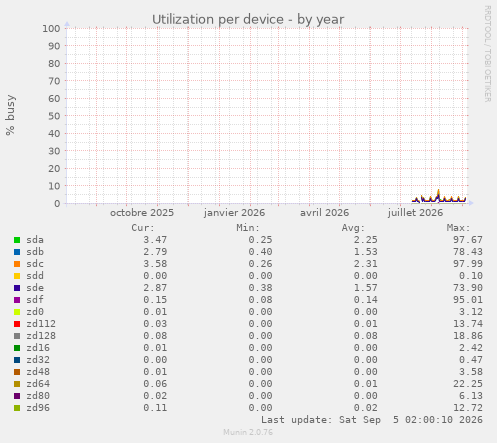Click the zd0 device label
497x443 pixels.
pyautogui.click(x=35, y=312)
